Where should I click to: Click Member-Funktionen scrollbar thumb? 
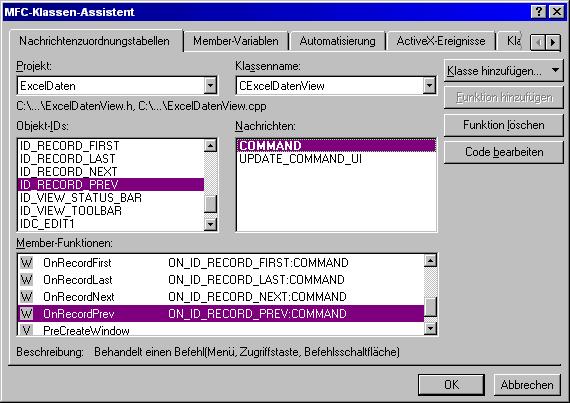coord(430,307)
